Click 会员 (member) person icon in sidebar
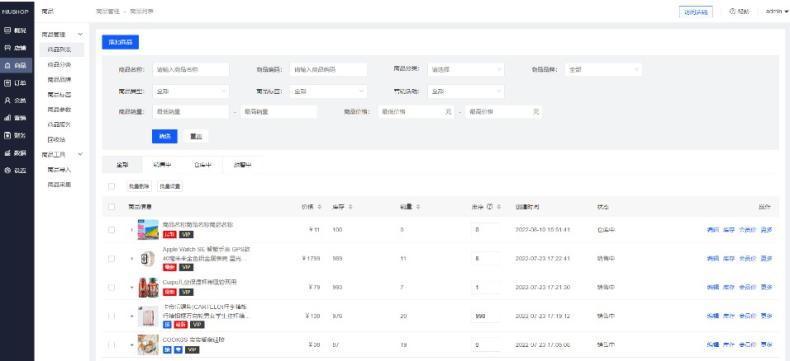 [7, 100]
